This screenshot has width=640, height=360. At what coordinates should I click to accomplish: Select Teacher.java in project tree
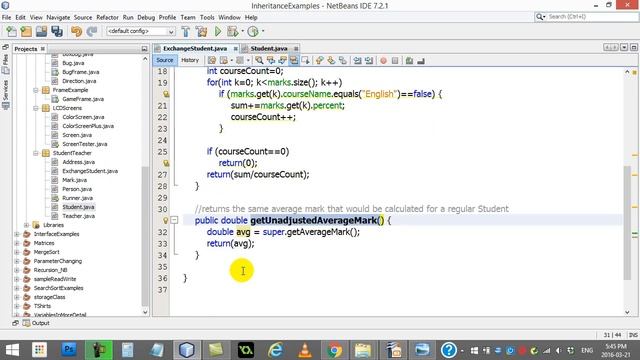pyautogui.click(x=78, y=216)
